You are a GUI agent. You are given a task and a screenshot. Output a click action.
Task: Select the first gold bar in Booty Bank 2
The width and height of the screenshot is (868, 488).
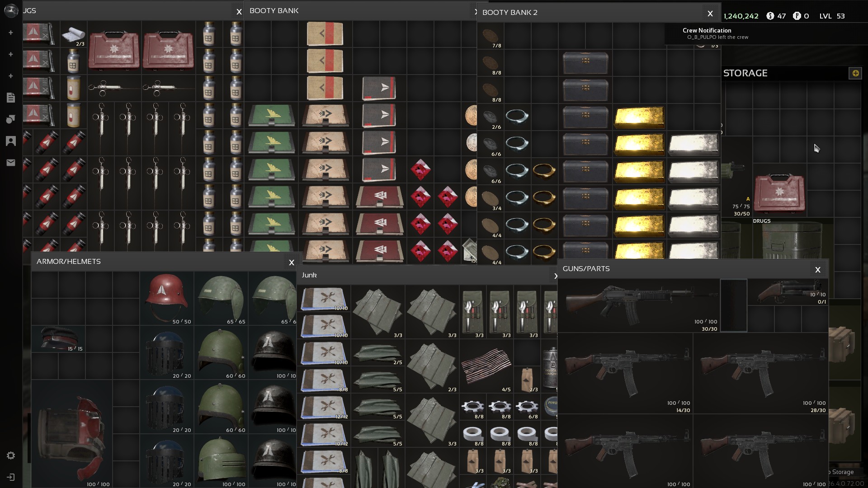(639, 117)
